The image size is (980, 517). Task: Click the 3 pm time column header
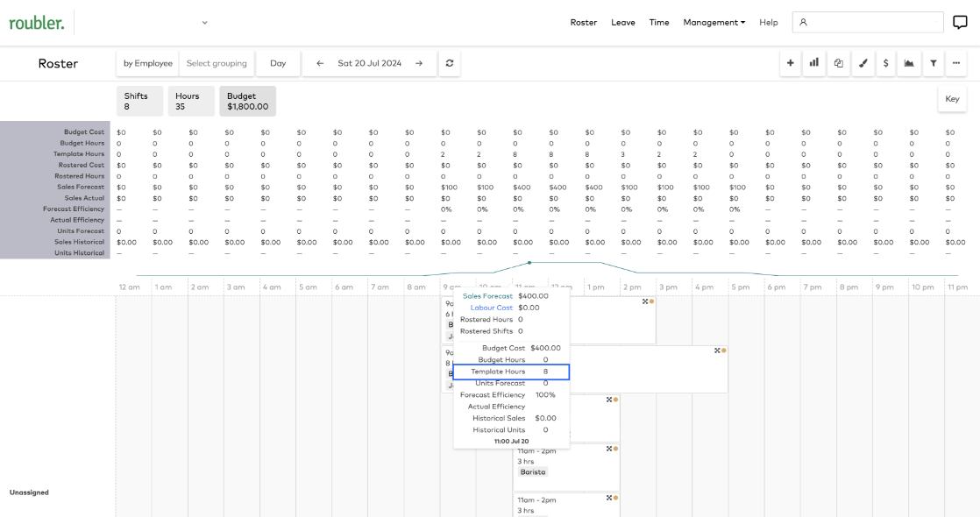pyautogui.click(x=668, y=287)
